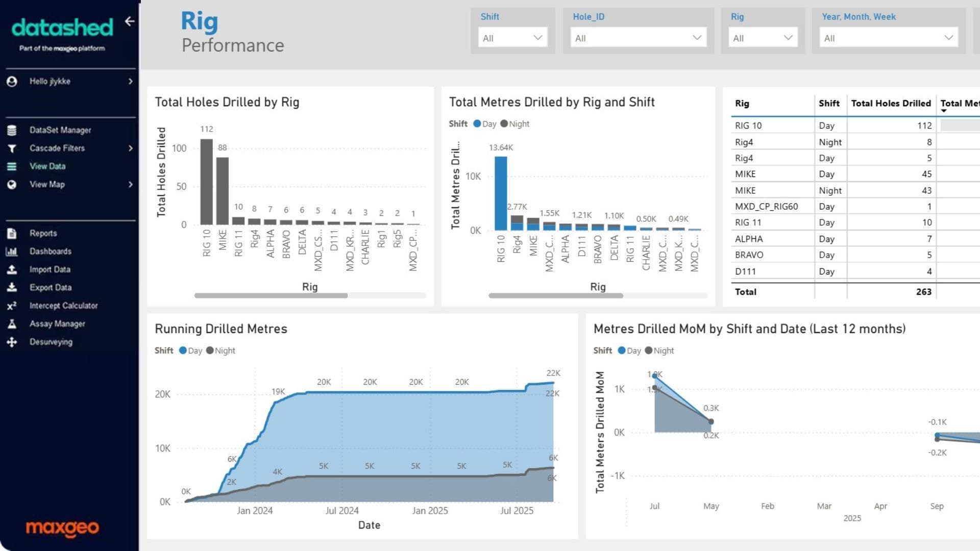Open Dashboards in sidebar
The image size is (980, 551).
[51, 252]
